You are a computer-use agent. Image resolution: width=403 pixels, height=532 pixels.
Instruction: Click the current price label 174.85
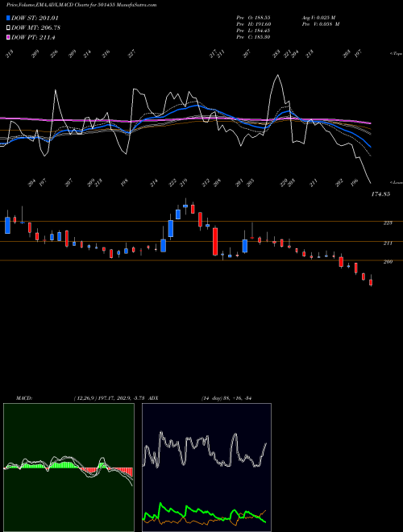[x=380, y=194]
